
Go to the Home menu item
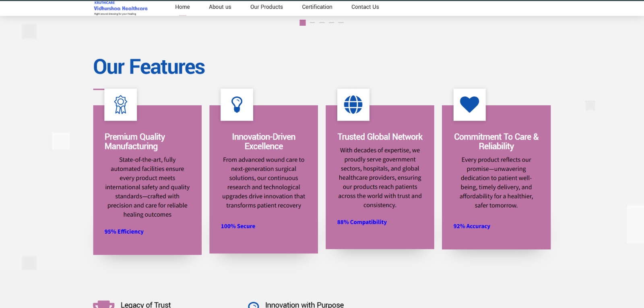pos(182,7)
